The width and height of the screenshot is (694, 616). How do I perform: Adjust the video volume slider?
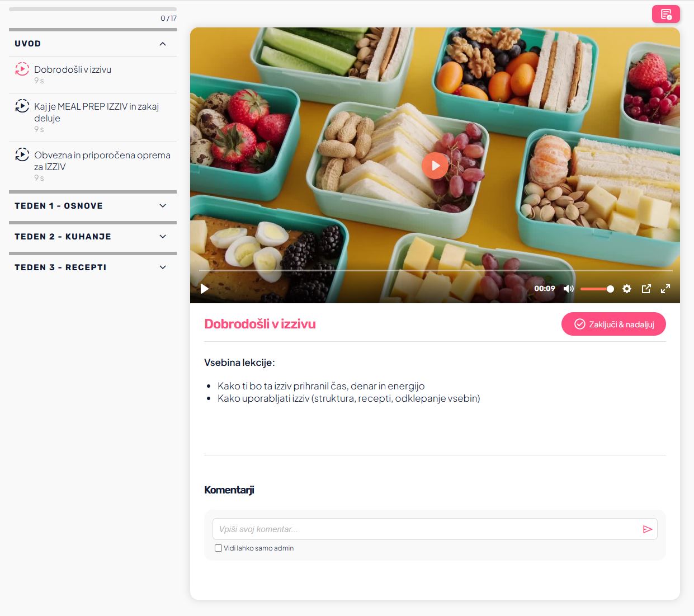click(597, 289)
